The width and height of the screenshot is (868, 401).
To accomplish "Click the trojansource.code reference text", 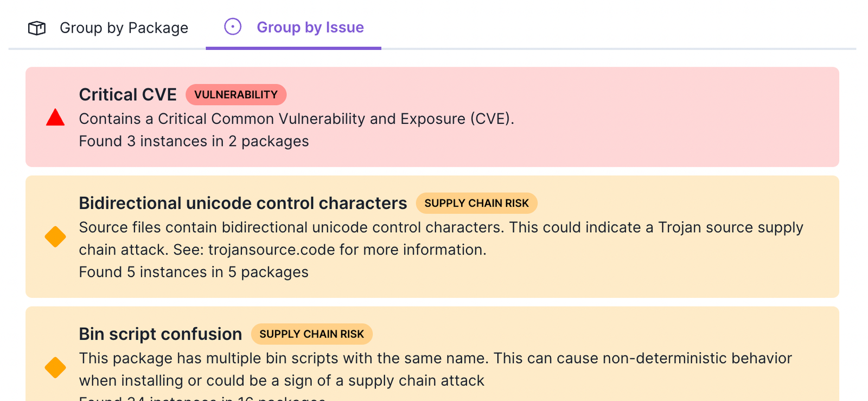I will 271,250.
